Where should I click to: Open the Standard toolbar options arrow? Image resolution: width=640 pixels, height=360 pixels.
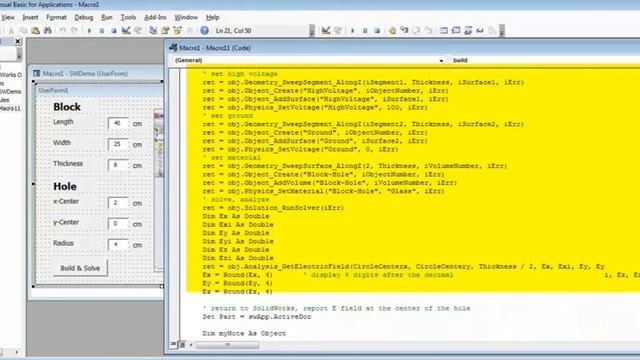point(312,31)
